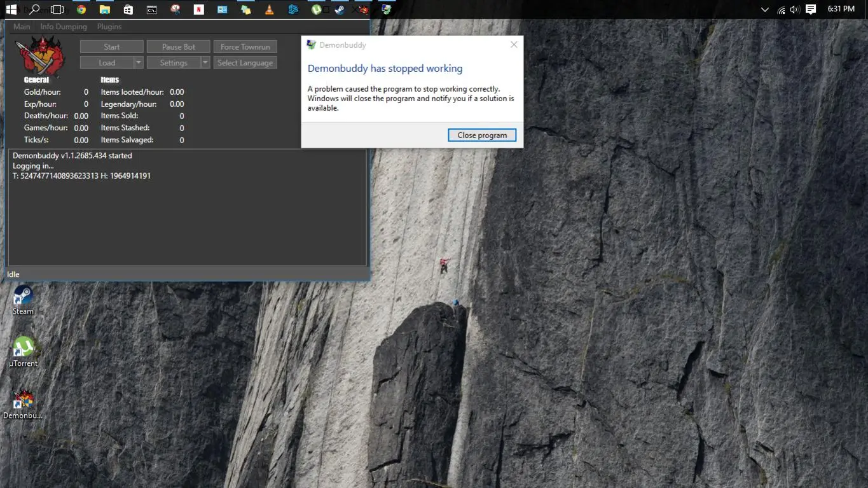Image resolution: width=868 pixels, height=488 pixels.
Task: Click the Load button
Action: 107,63
